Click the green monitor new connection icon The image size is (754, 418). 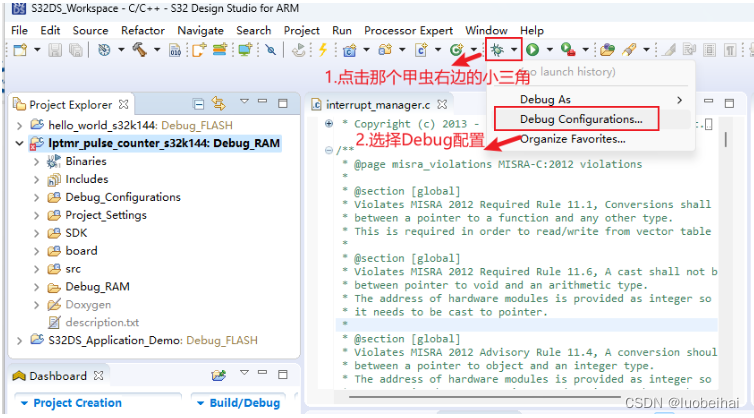pyautogui.click(x=245, y=49)
